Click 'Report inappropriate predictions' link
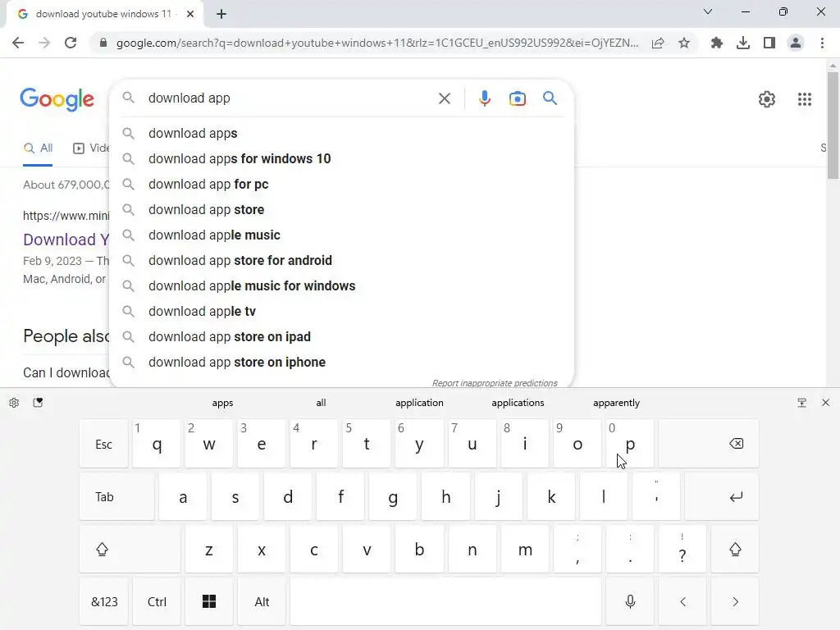 pos(495,383)
